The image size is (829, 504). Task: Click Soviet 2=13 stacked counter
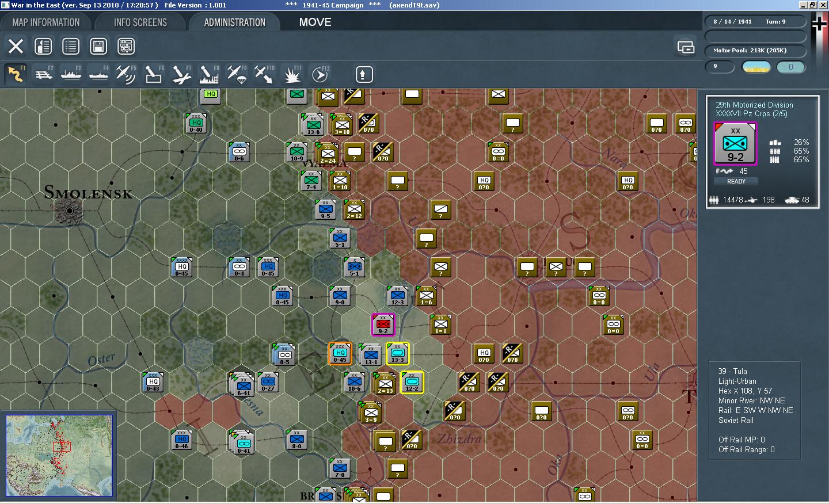pos(385,384)
